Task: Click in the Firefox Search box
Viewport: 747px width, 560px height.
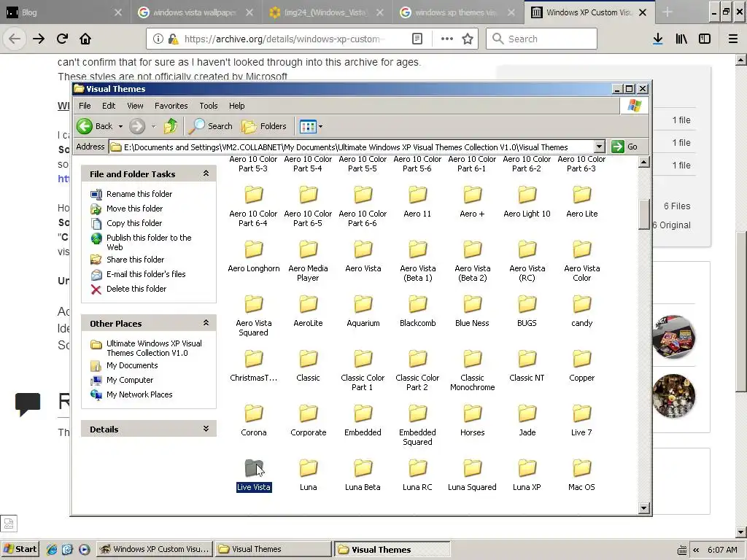Action: point(541,39)
